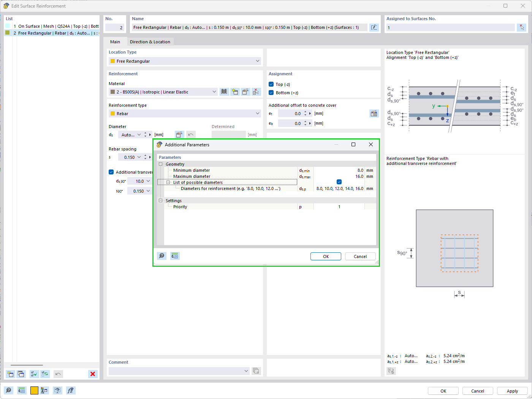This screenshot has width=532, height=399.
Task: Click the edit name icon beside Name field
Action: [374, 27]
